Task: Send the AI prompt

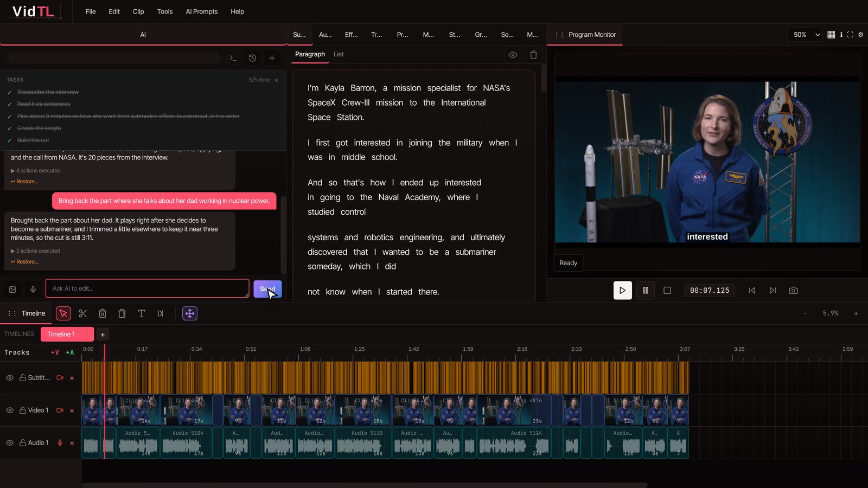Action: coord(267,289)
